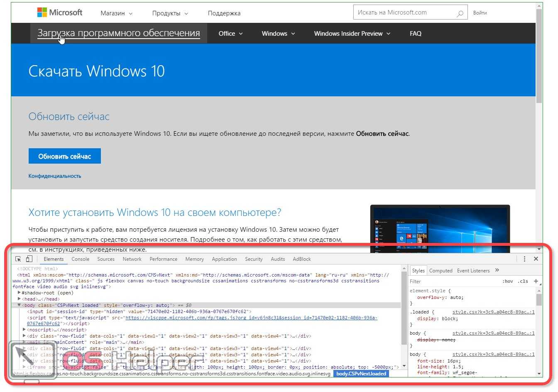Open the Конфиденциальность link
The height and width of the screenshot is (392, 558).
(x=55, y=176)
